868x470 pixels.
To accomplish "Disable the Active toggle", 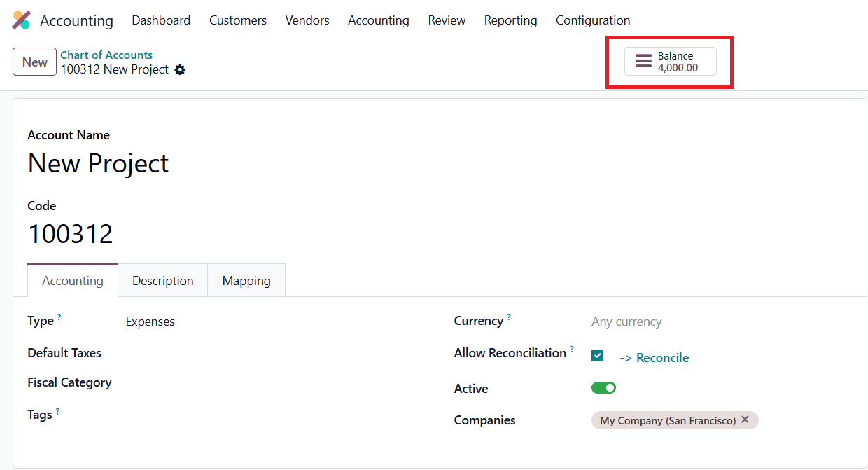I will (603, 387).
